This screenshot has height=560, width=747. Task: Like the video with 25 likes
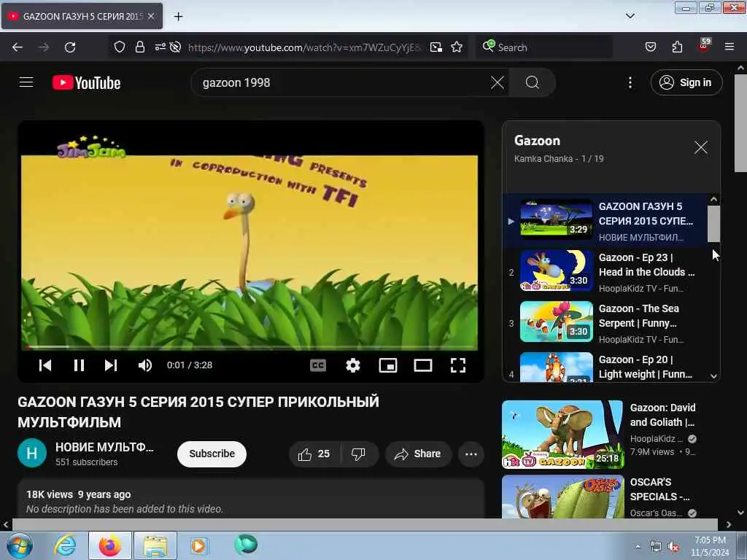coord(314,454)
